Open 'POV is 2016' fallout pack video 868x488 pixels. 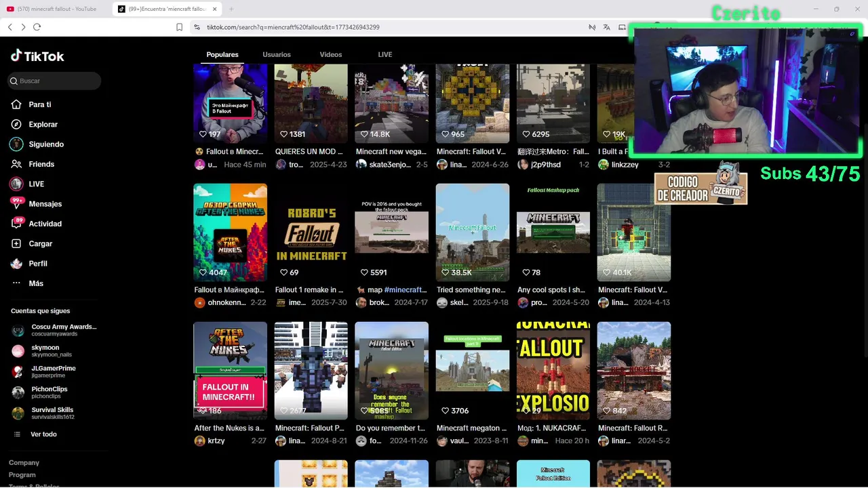pyautogui.click(x=392, y=232)
